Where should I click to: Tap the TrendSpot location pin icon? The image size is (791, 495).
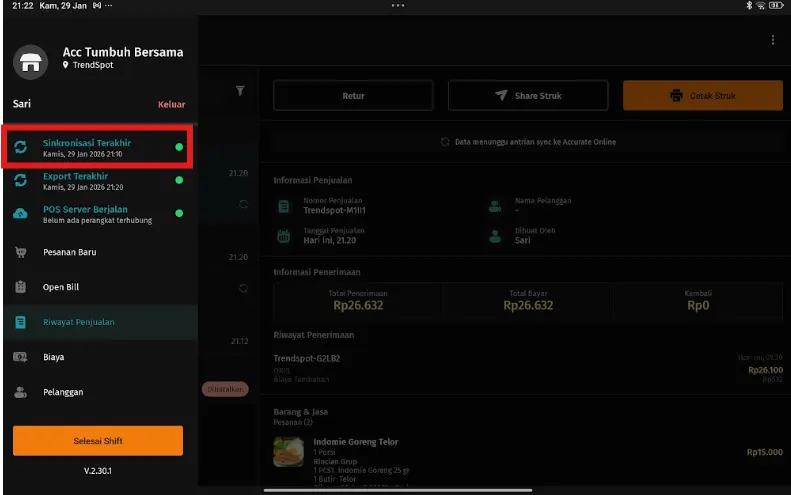[66, 65]
